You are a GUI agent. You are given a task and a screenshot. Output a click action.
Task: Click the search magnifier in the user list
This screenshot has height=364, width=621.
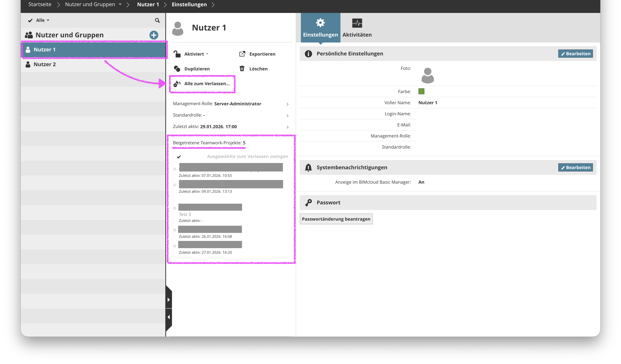click(157, 20)
